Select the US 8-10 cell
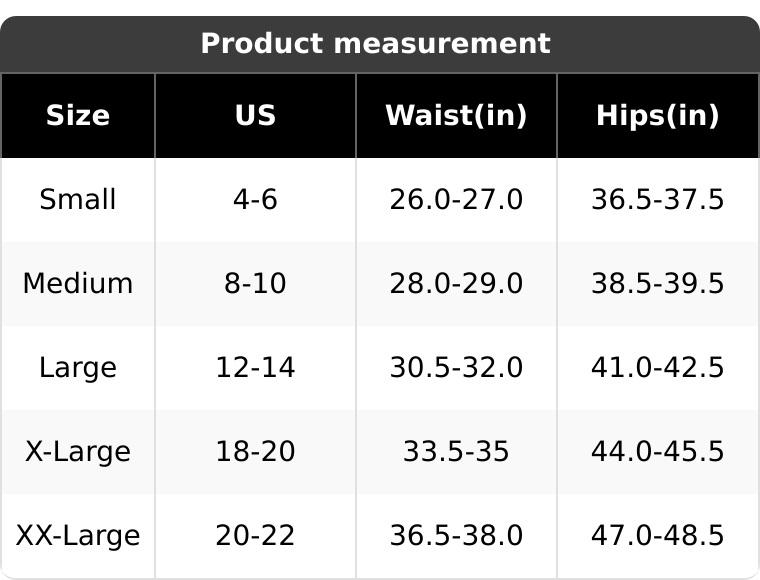This screenshot has width=760, height=580. 255,284
